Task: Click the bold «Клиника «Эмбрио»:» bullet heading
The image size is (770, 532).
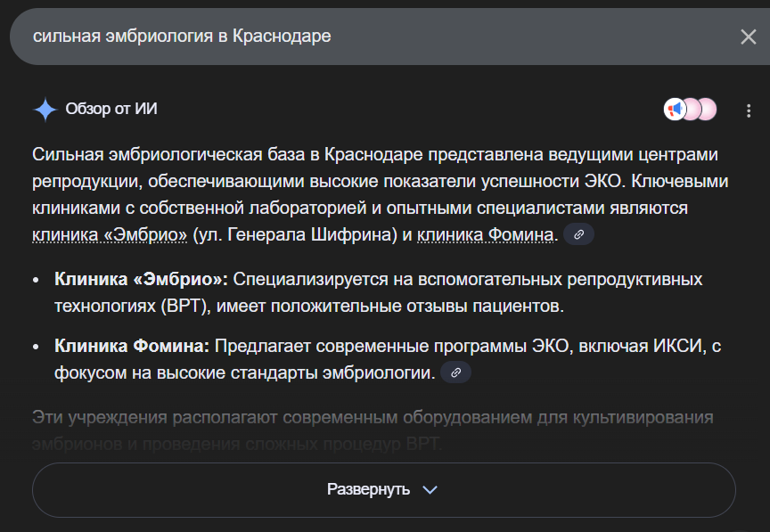Action: point(142,280)
